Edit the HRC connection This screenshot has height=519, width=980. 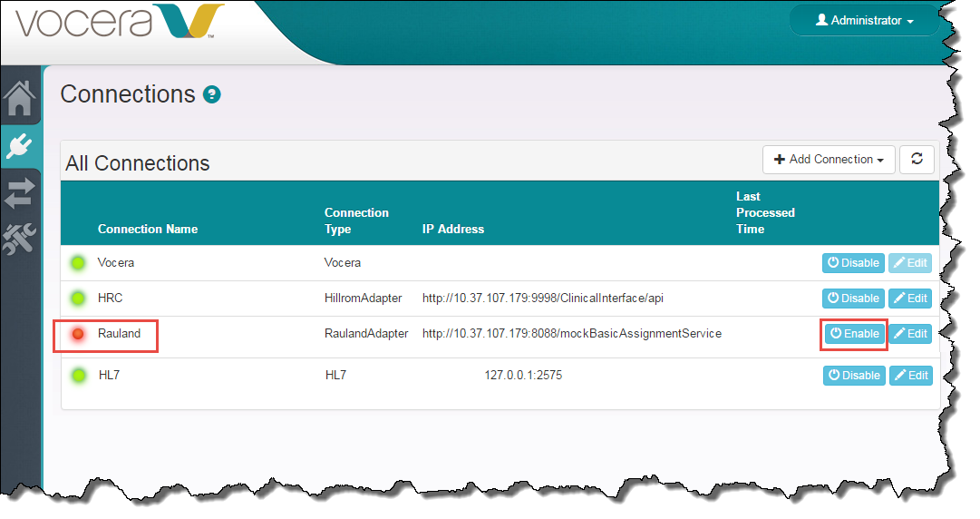[910, 299]
